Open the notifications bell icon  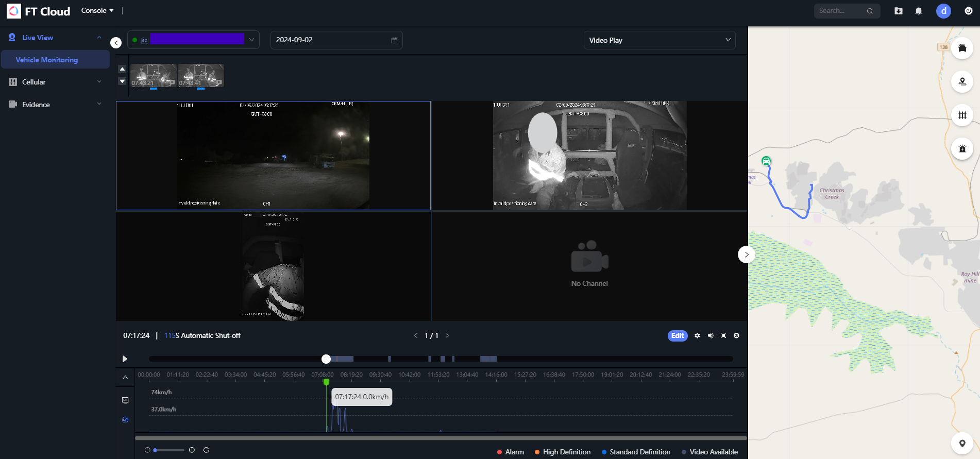918,11
